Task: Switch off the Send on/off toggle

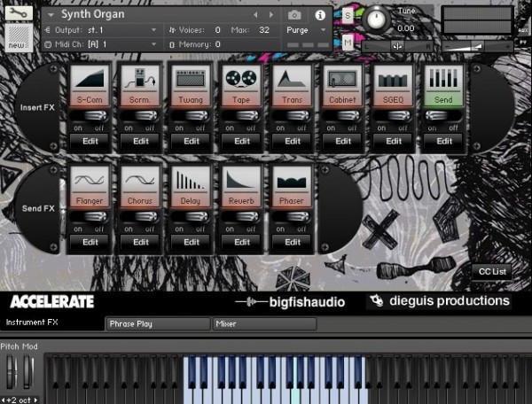Action: [x=443, y=116]
